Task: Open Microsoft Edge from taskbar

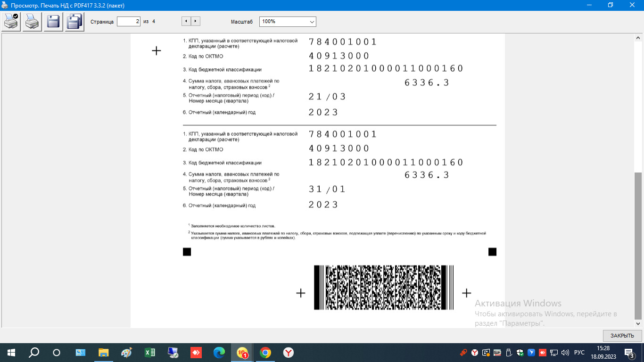Action: [219, 353]
